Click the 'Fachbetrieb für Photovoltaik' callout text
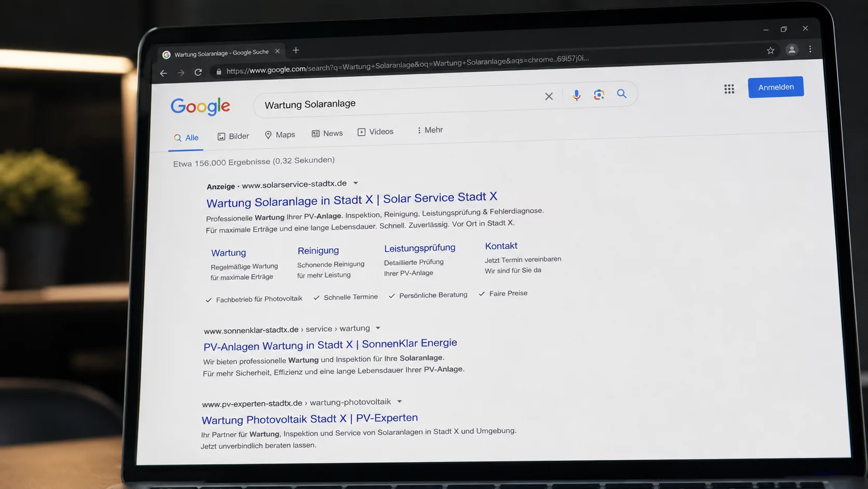This screenshot has height=489, width=868. coord(259,299)
